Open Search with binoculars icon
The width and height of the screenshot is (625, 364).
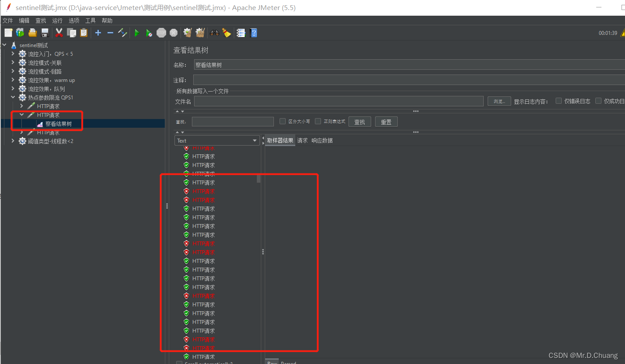[x=215, y=33]
